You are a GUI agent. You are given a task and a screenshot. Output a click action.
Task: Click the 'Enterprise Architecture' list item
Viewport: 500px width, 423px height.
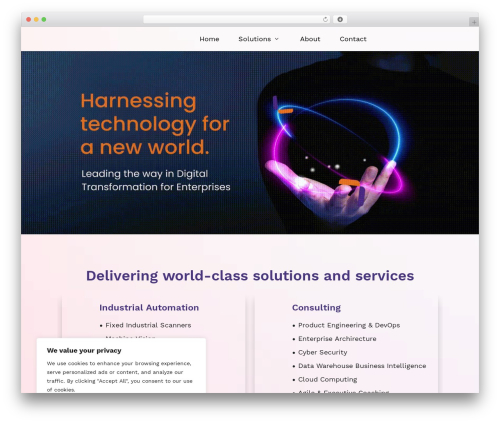click(x=337, y=339)
